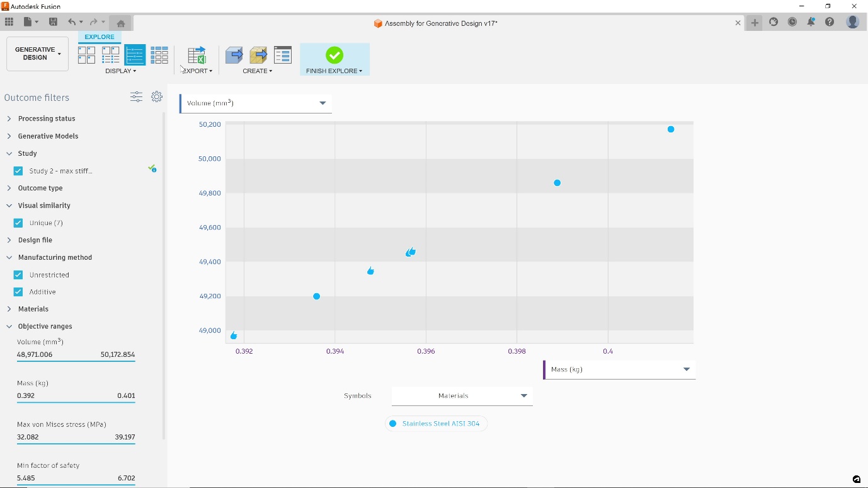Uncheck the Unrestricted manufacturing method
The image size is (868, 488).
point(18,275)
